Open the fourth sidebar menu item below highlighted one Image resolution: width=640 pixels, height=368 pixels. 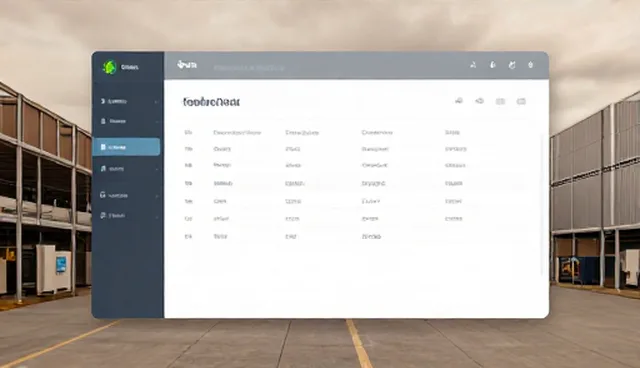click(127, 168)
